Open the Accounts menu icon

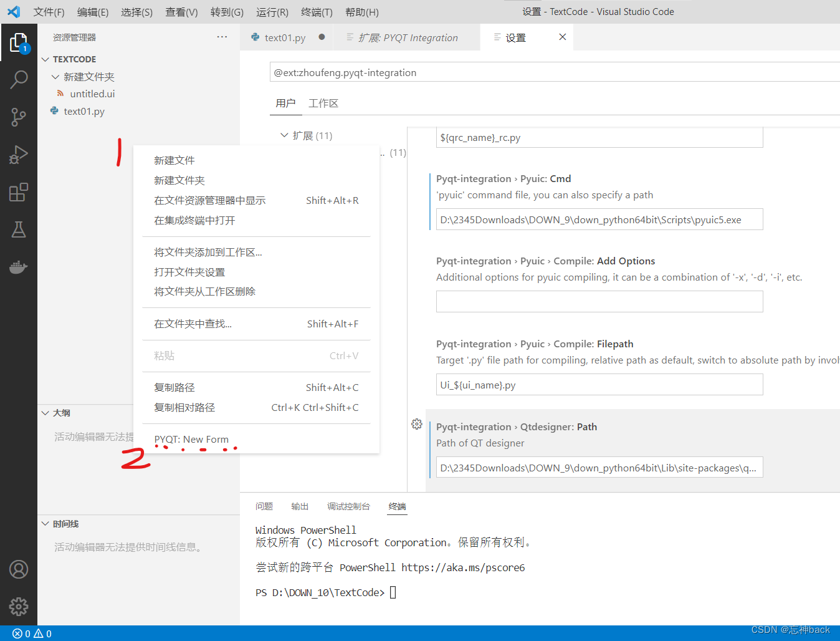pos(19,569)
